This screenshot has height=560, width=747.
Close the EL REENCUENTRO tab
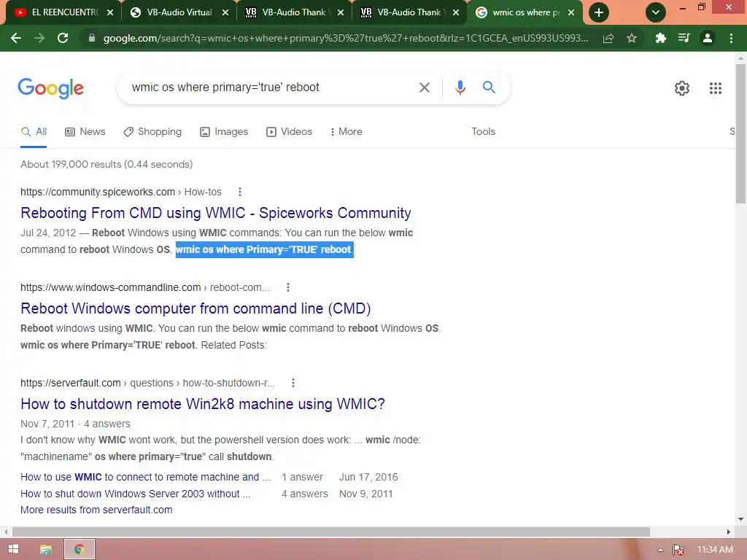(110, 12)
